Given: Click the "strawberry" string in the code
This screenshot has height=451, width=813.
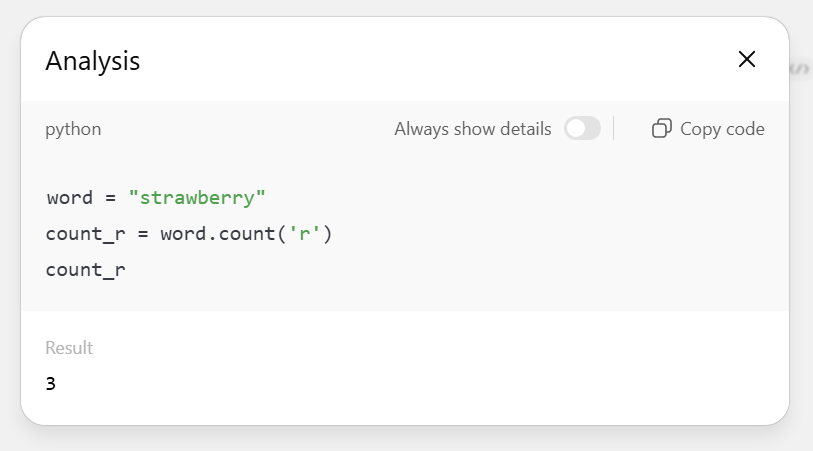Looking at the screenshot, I should (197, 197).
